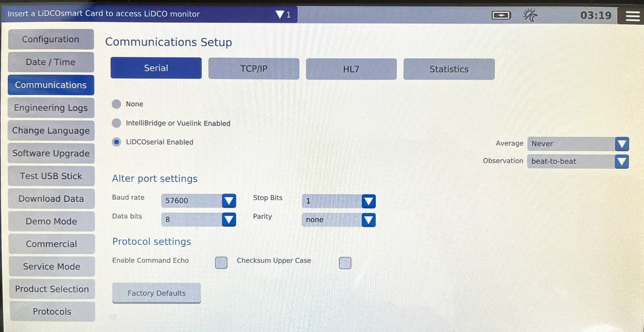Tap the screen brightness icon

click(x=530, y=15)
